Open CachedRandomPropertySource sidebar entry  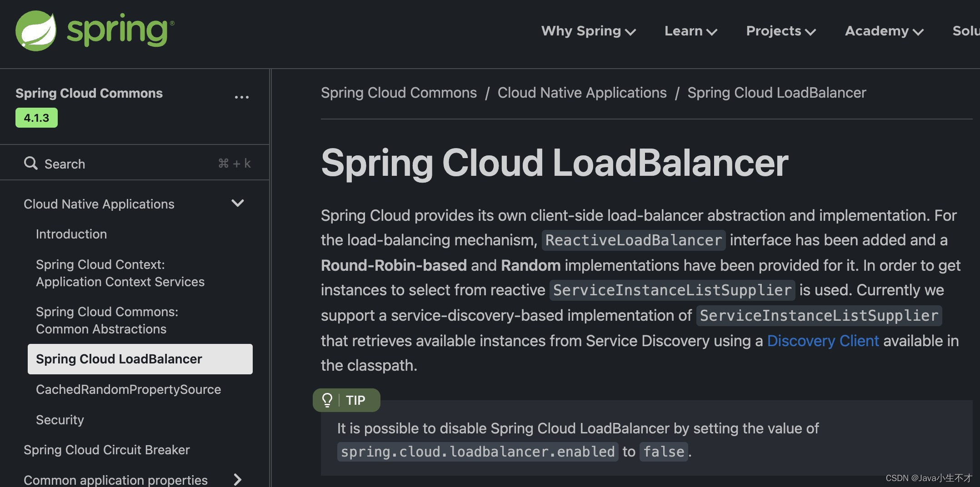coord(128,389)
